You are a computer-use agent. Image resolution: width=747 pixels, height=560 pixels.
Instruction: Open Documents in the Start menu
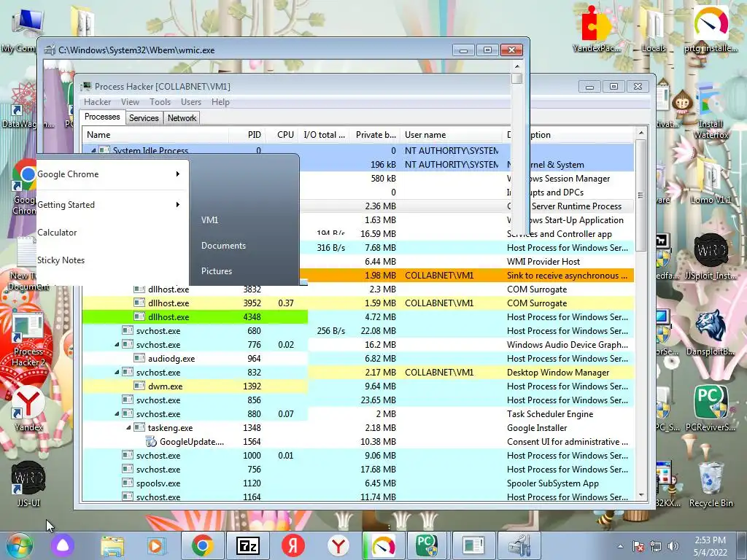coord(223,246)
